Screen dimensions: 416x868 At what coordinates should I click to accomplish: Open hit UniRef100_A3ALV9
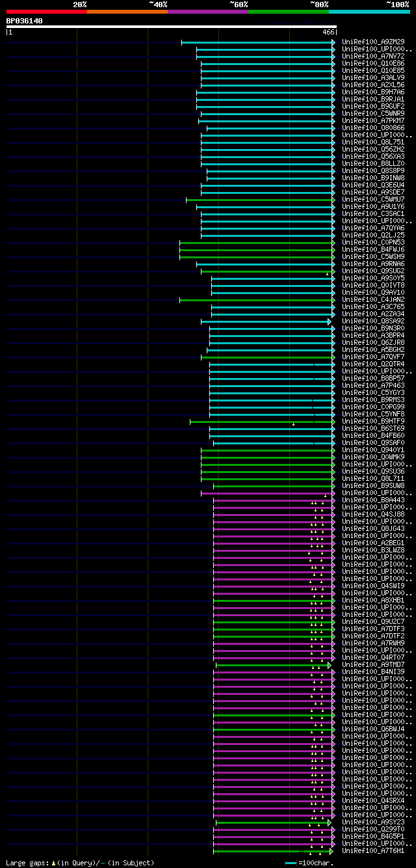pyautogui.click(x=373, y=78)
